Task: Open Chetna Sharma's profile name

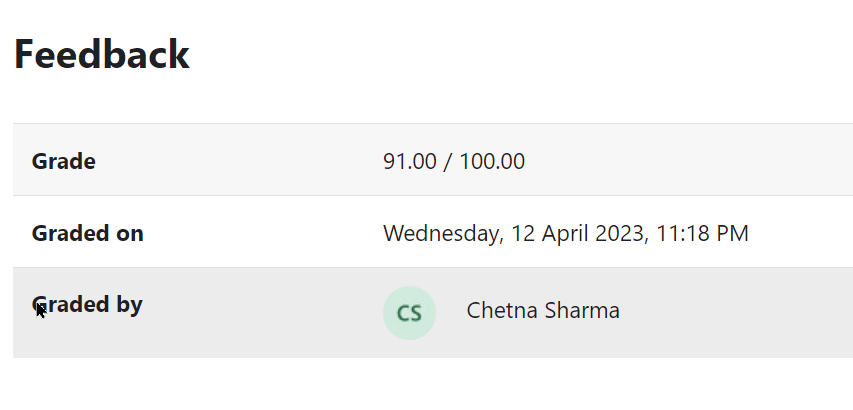Action: click(x=543, y=310)
